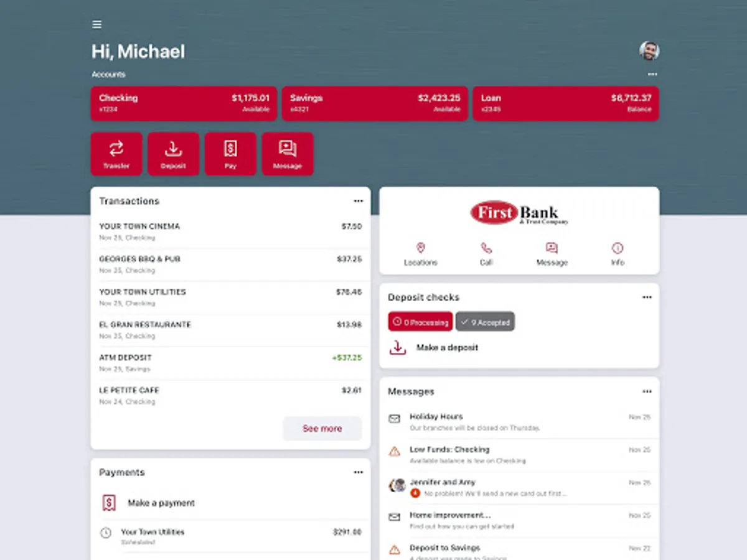Click clock icon beside Your Town Utilities

106,533
